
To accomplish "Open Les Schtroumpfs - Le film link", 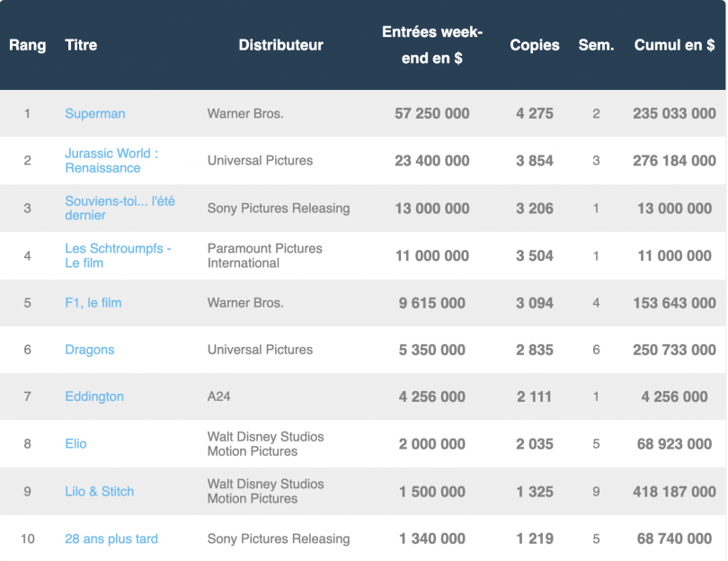I will (118, 255).
